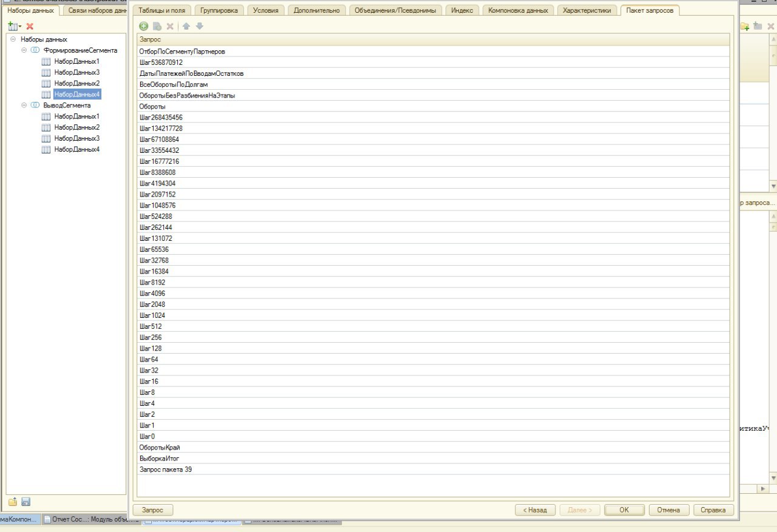Select the ВыборкаИтог row
Viewport: 777px width, 532px height.
pyautogui.click(x=433, y=458)
